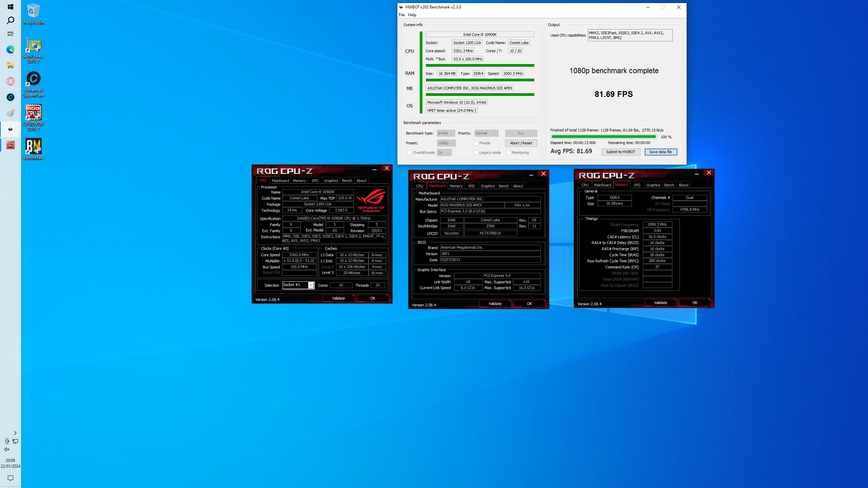Click the Meet Now tray icon
868x488 pixels.
7,441
